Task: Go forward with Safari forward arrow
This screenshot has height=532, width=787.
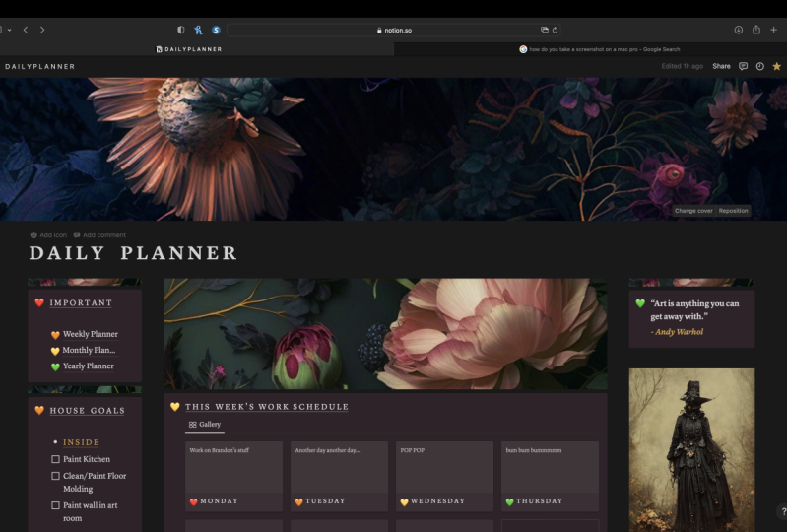Action: point(42,31)
